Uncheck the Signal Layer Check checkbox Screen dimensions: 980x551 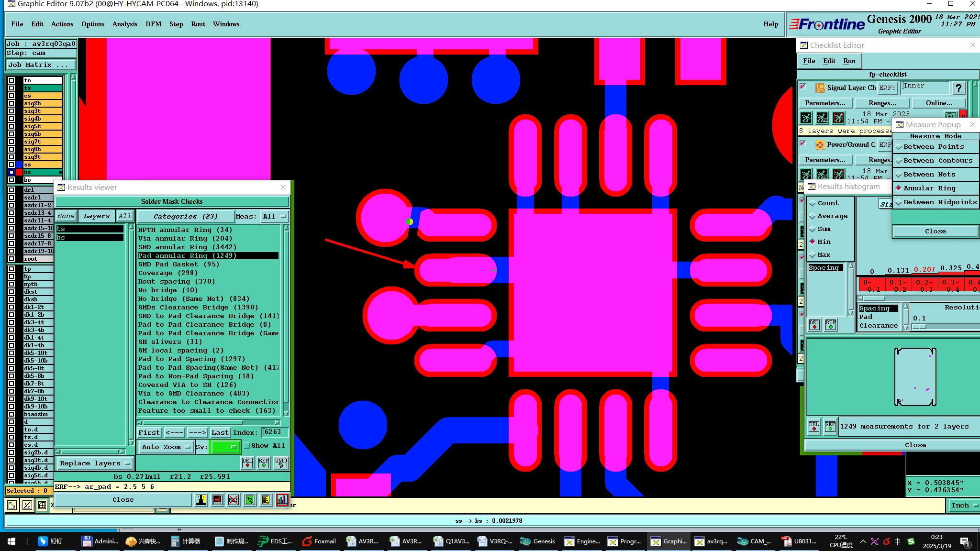[803, 87]
